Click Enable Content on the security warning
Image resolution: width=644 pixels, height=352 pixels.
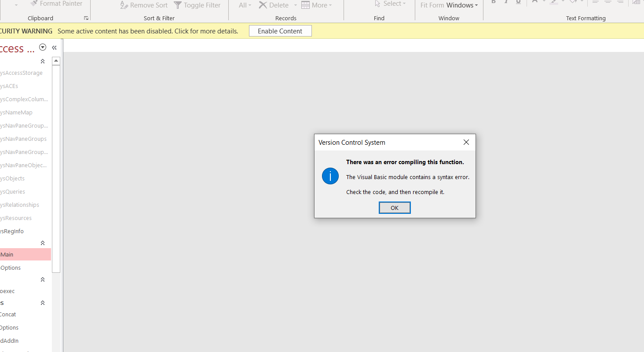280,31
